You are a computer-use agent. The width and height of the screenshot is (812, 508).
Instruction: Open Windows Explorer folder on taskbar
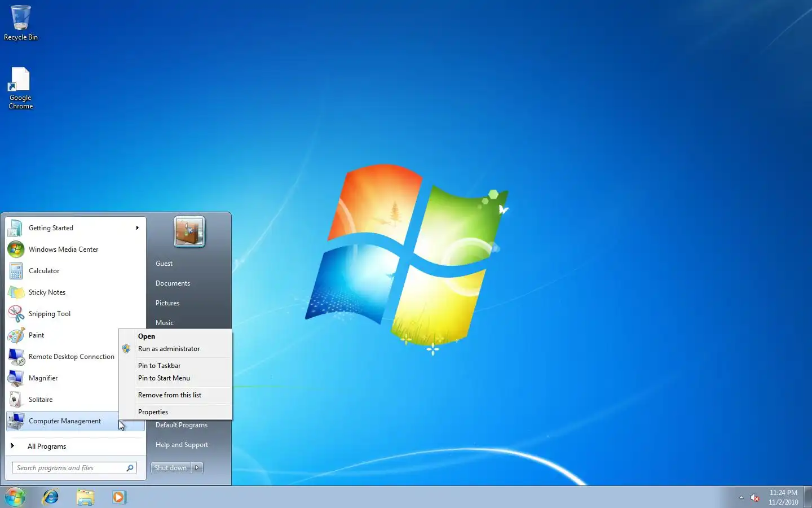pyautogui.click(x=85, y=497)
